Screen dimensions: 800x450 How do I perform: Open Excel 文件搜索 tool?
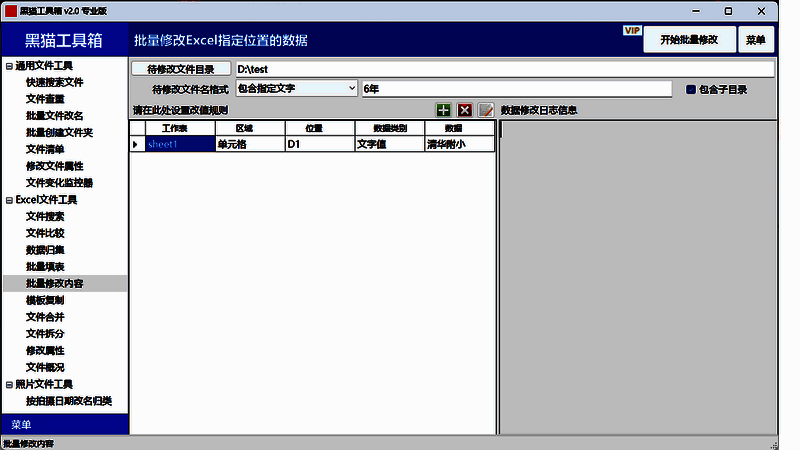(x=45, y=216)
